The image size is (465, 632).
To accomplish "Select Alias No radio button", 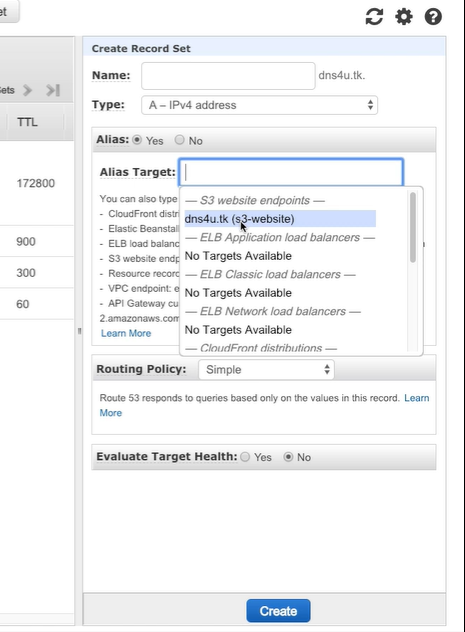I will pyautogui.click(x=179, y=140).
